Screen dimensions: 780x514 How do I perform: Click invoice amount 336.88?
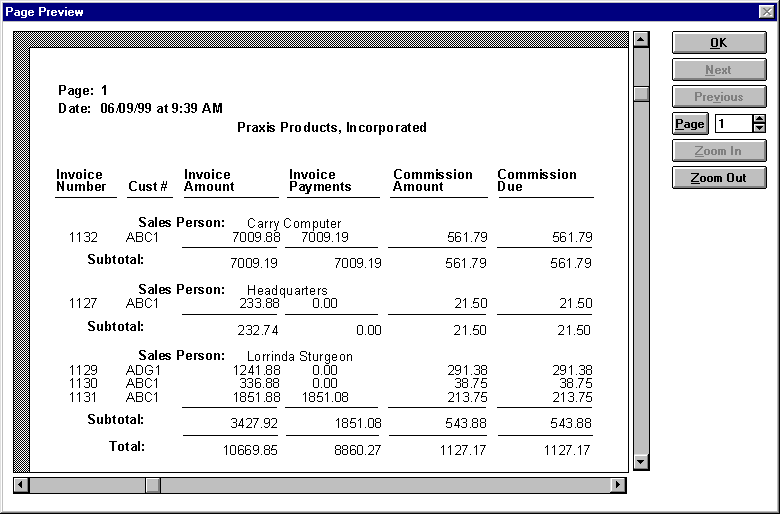click(x=259, y=384)
